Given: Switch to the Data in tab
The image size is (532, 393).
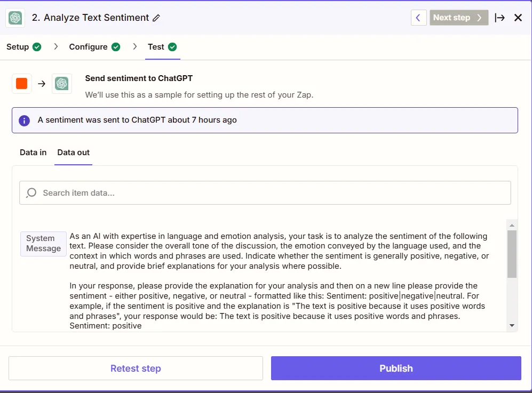Looking at the screenshot, I should [33, 153].
